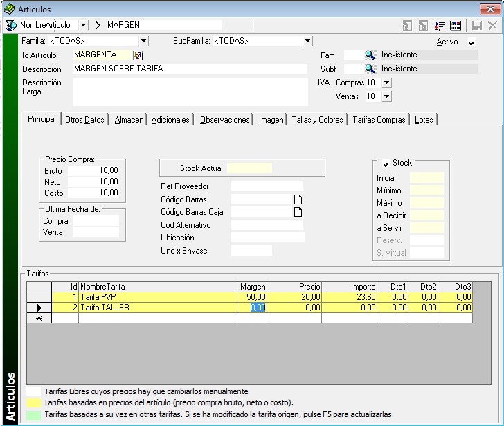Click the 23,60 Importe cell
The image size is (504, 426).
[x=349, y=297]
